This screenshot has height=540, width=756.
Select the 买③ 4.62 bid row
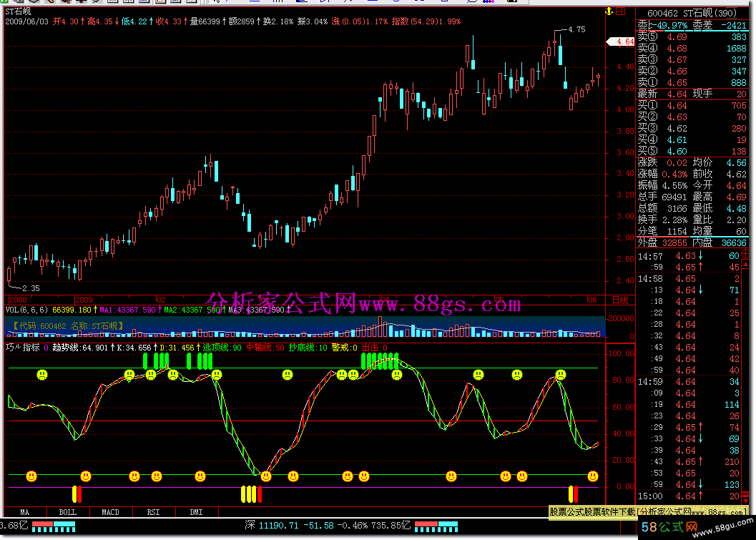pos(692,128)
